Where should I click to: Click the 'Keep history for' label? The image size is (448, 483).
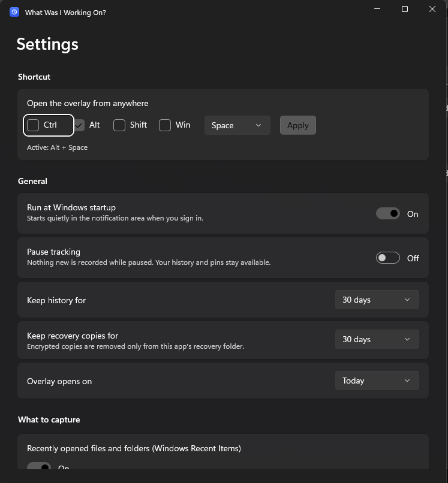pyautogui.click(x=56, y=300)
